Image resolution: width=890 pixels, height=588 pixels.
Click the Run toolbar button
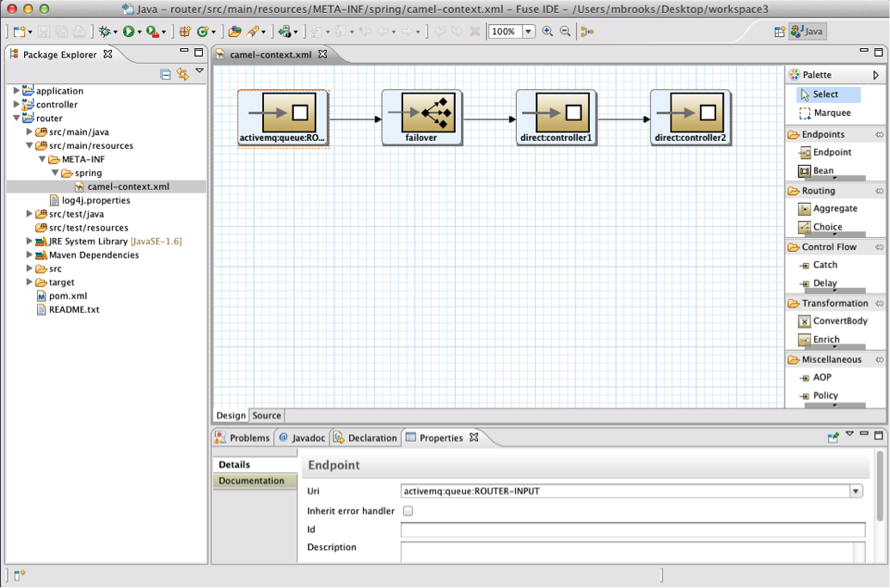click(x=129, y=32)
